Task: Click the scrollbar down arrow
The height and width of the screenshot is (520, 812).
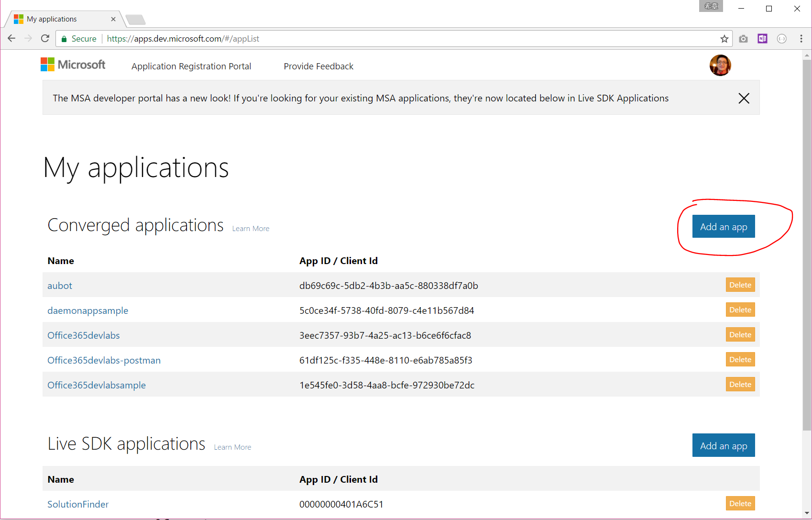Action: tap(807, 513)
